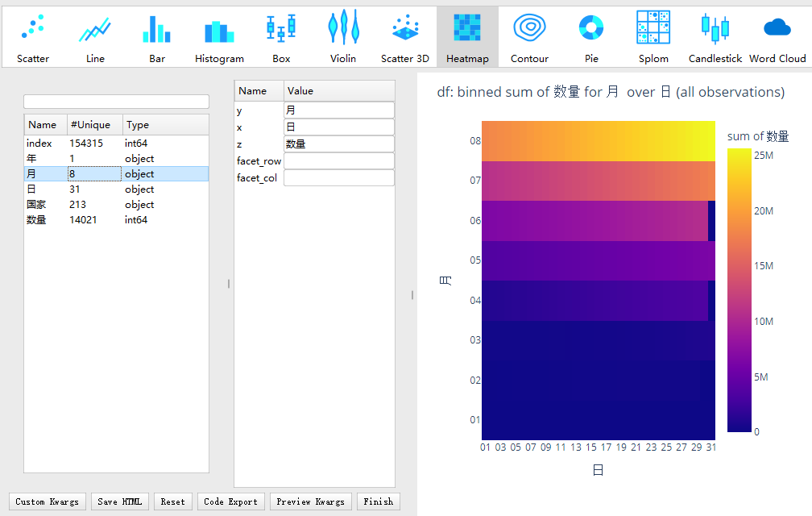Viewport: 812px width, 516px height.
Task: Open the Custom Kwargs dialog
Action: coord(47,501)
